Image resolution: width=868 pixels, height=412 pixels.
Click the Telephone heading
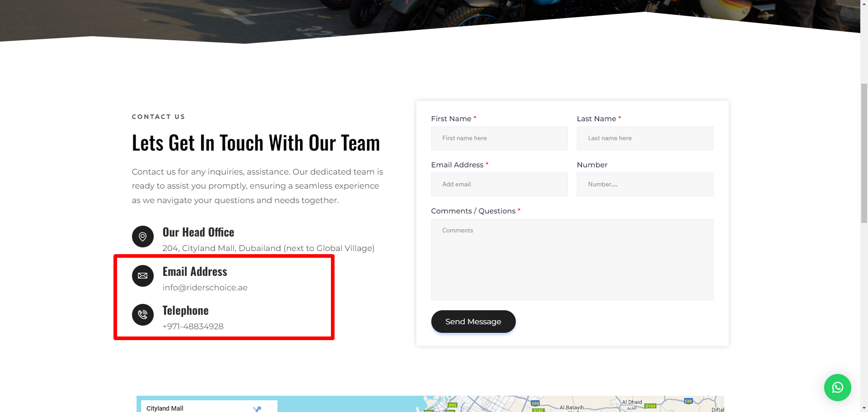click(185, 311)
